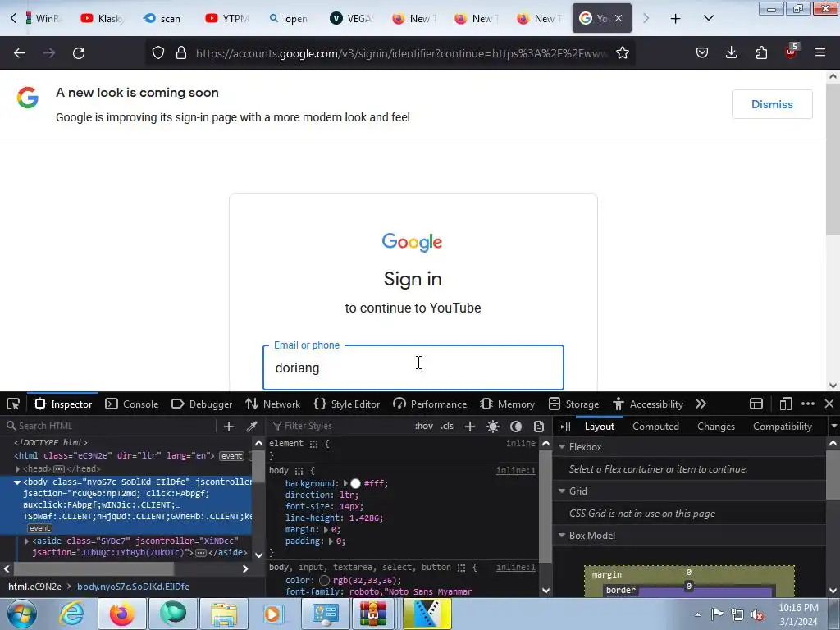The height and width of the screenshot is (630, 840).
Task: Expand the margin shorthand value arrow
Action: pos(326,530)
